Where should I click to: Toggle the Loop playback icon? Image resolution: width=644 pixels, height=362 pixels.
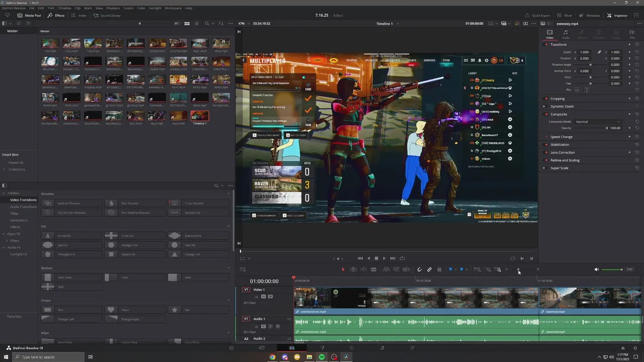tap(402, 258)
